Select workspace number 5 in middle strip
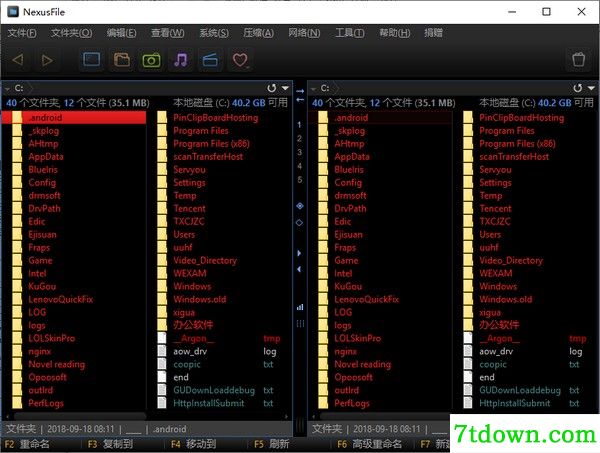Viewport: 600px width, 453px height. click(300, 180)
